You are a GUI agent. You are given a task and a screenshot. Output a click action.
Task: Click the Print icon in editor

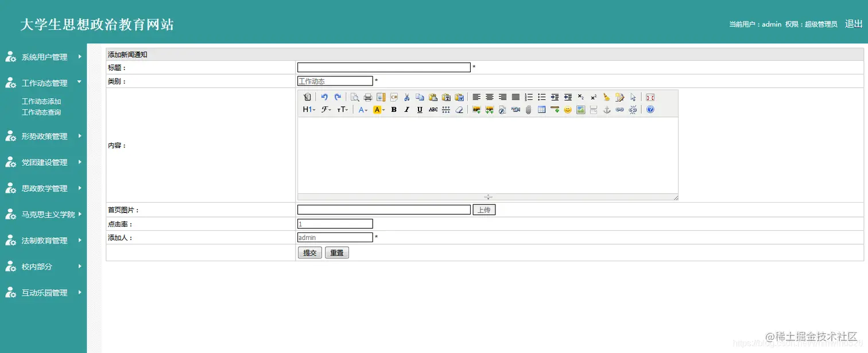tap(368, 97)
